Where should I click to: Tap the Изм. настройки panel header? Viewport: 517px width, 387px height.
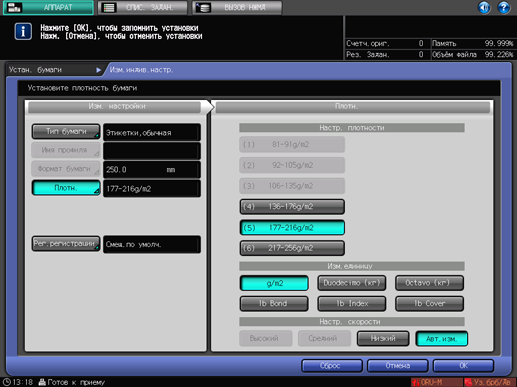pos(114,107)
